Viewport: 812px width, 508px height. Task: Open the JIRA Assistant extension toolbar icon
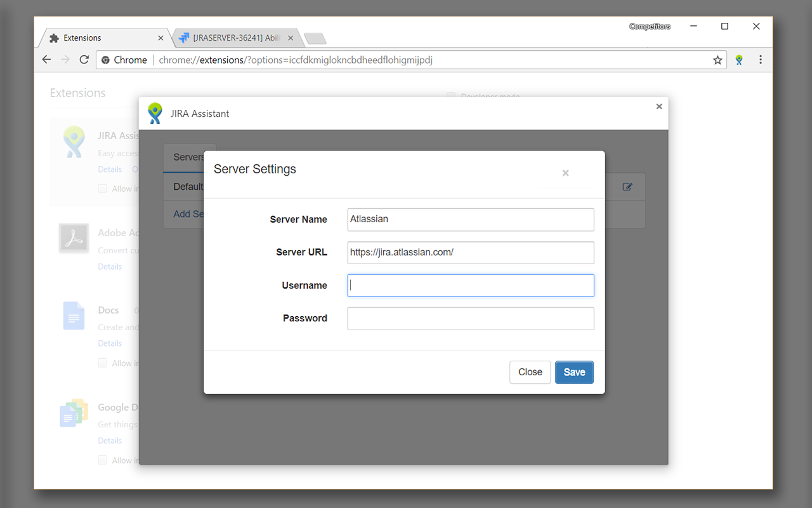pyautogui.click(x=739, y=60)
